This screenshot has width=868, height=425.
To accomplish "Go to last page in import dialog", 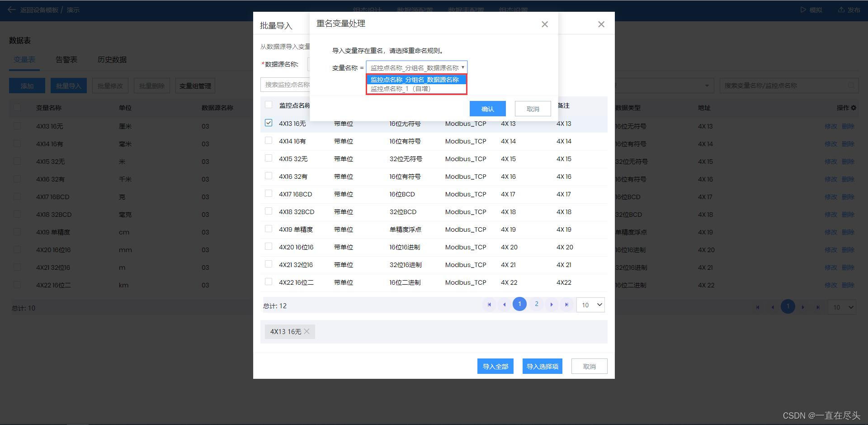I will click(566, 305).
